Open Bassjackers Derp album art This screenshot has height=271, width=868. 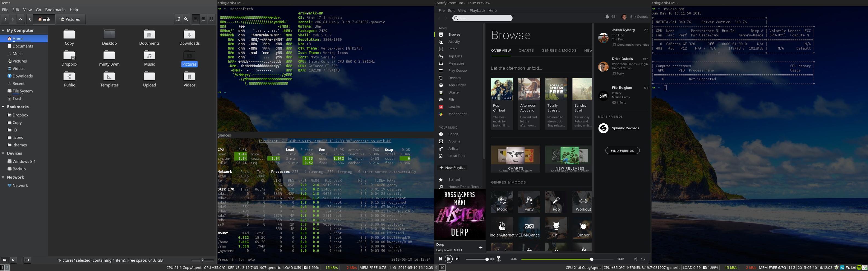[x=460, y=214]
